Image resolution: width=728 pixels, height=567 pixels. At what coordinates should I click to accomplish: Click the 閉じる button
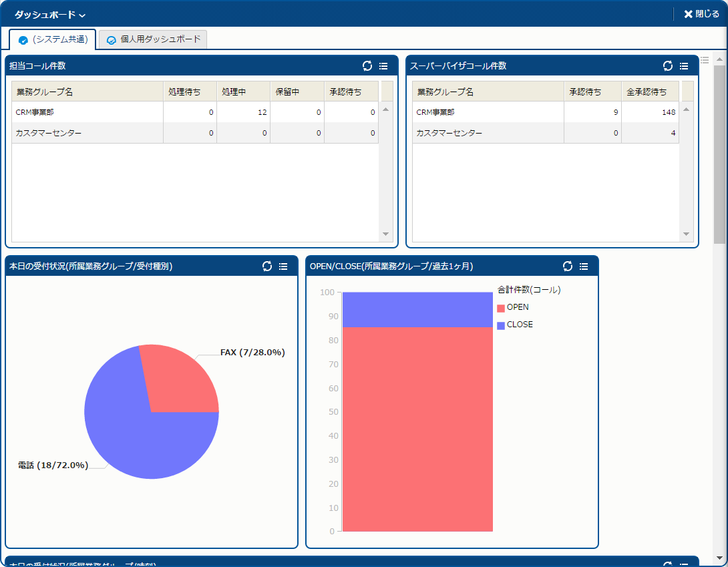tap(701, 14)
